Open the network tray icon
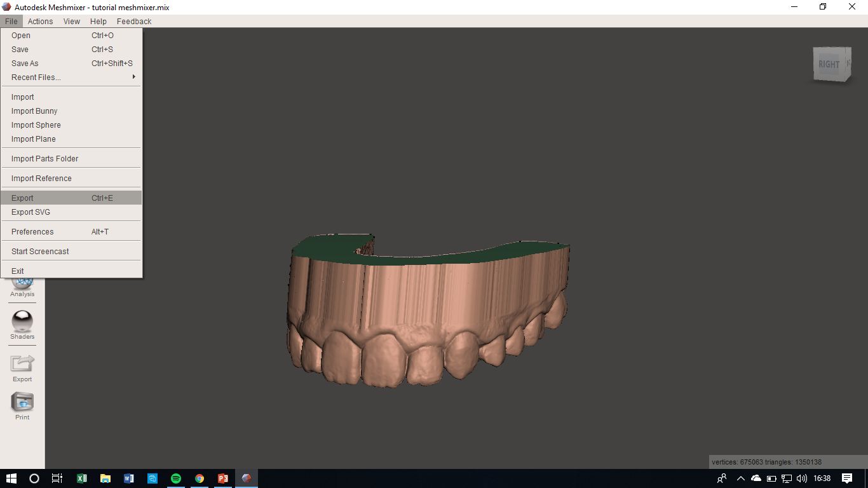Screen dimensions: 868x488 (787, 478)
